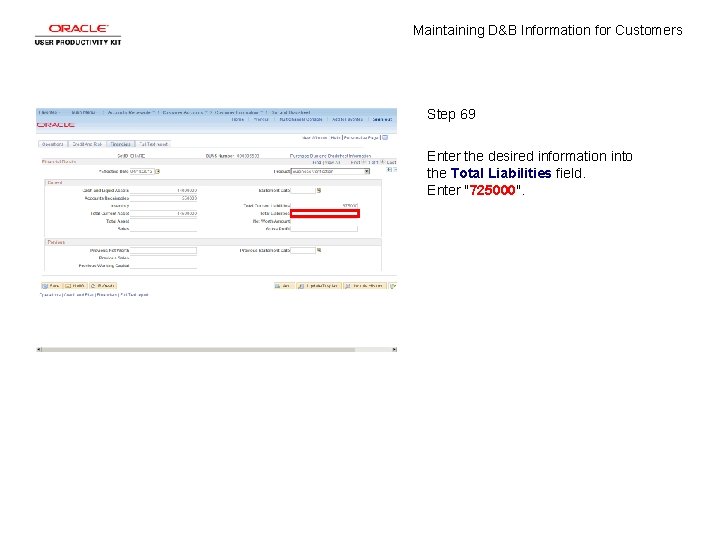Open the Favorites menu
Viewport: 720px width, 540px height.
48,112
